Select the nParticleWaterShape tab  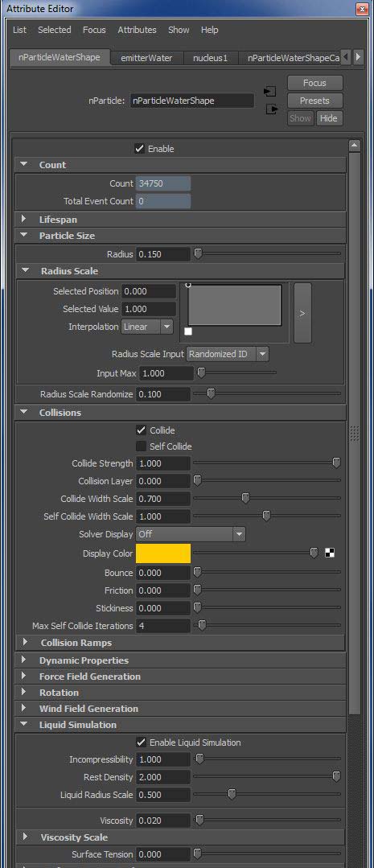coord(60,57)
